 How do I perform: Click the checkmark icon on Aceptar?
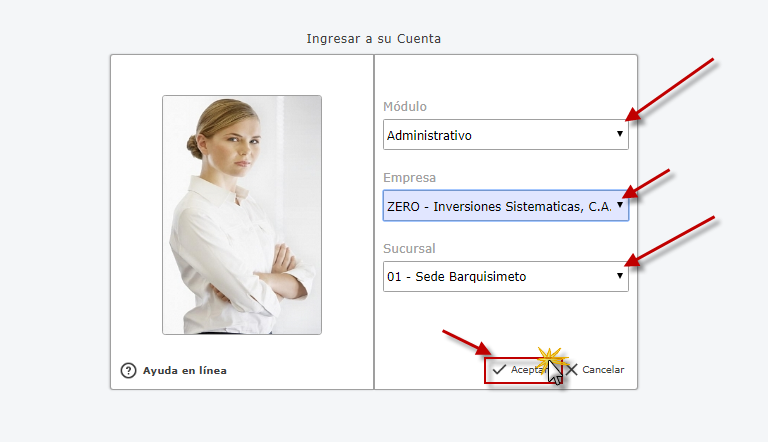[x=499, y=370]
